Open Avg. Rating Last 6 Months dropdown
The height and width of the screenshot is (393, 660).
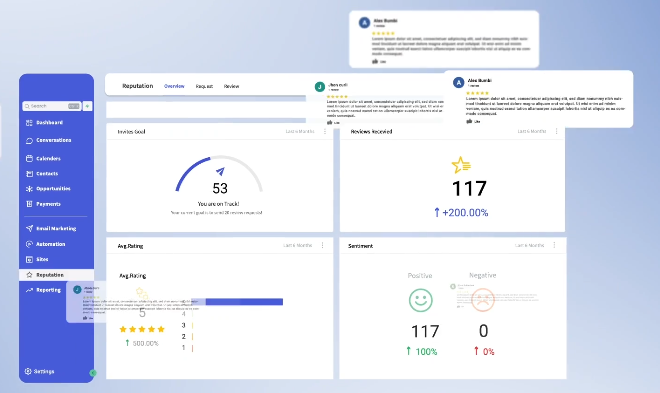pyautogui.click(x=298, y=245)
